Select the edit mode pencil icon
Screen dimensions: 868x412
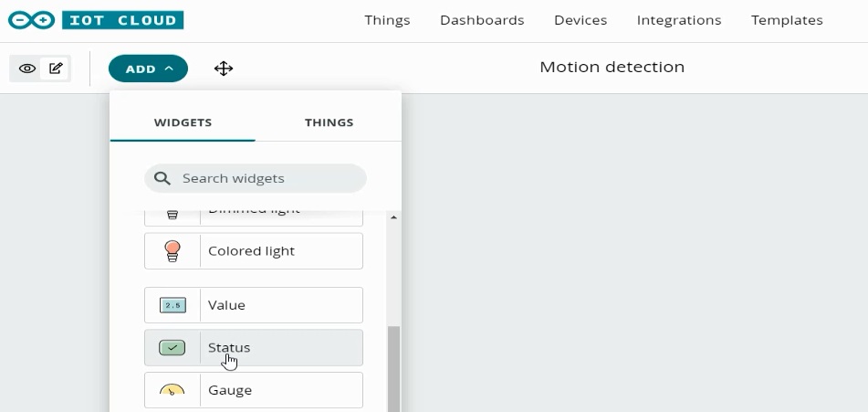pyautogui.click(x=56, y=69)
